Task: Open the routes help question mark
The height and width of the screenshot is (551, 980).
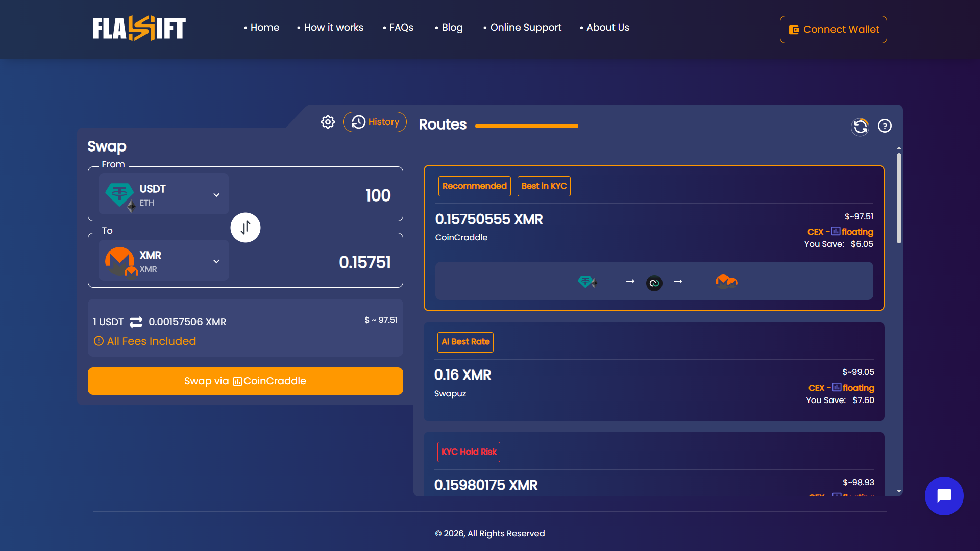Action: [x=885, y=126]
